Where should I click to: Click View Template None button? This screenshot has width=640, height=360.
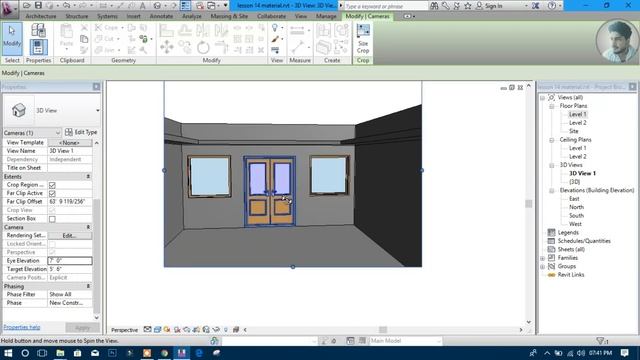(x=70, y=142)
